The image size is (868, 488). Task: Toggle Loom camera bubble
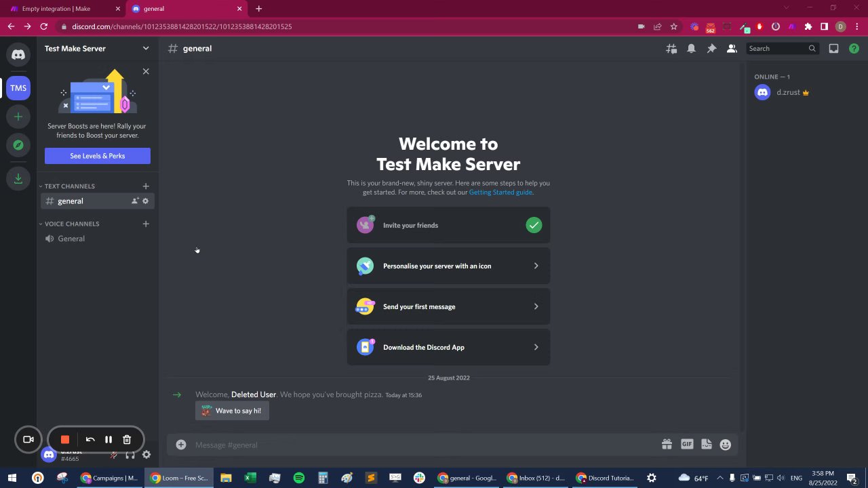click(x=28, y=440)
